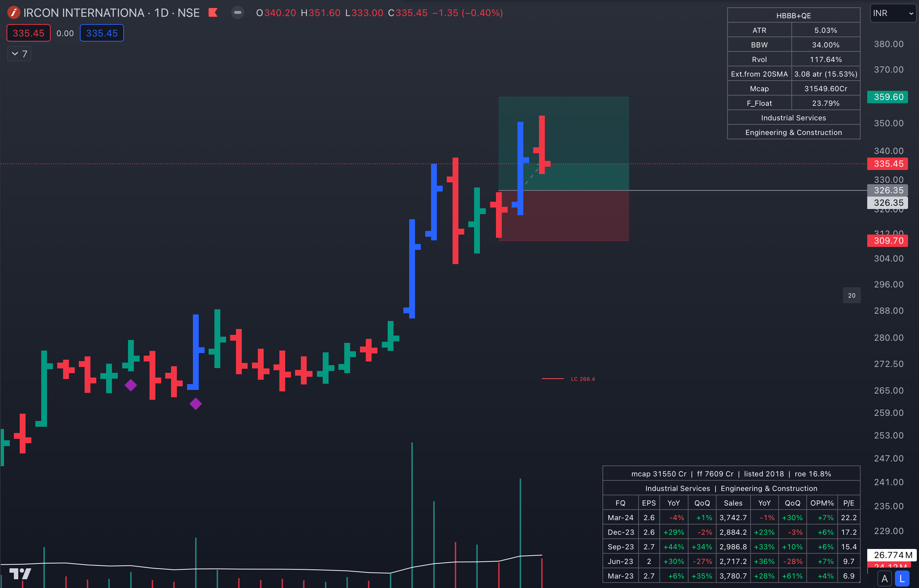Click the mcap 31550 Cr summary row
This screenshot has height=588, width=919.
[731, 473]
